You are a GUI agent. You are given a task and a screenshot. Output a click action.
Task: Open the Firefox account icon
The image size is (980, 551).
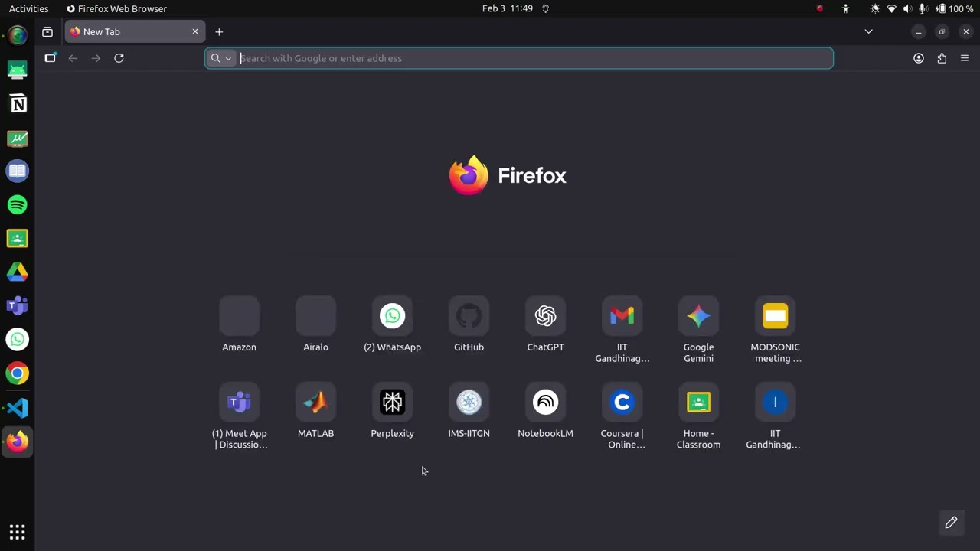tap(919, 58)
